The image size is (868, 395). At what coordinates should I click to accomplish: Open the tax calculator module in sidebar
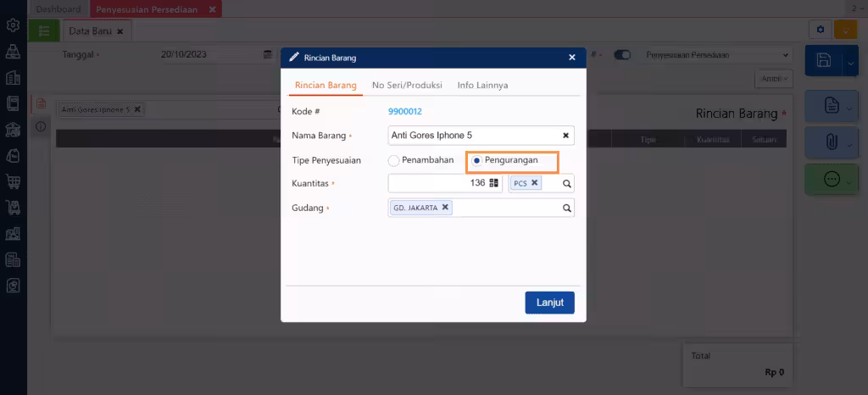13,259
